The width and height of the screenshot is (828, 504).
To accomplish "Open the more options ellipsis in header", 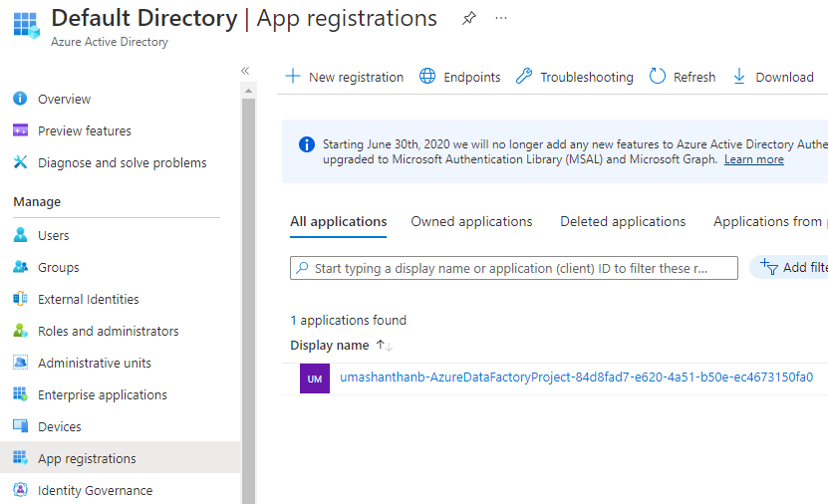I will 501,19.
